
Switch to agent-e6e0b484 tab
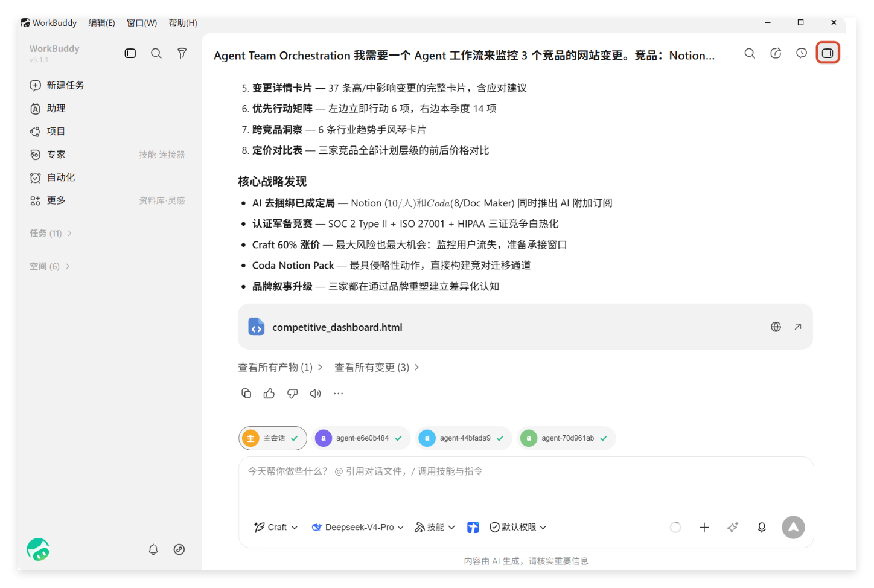[361, 438]
